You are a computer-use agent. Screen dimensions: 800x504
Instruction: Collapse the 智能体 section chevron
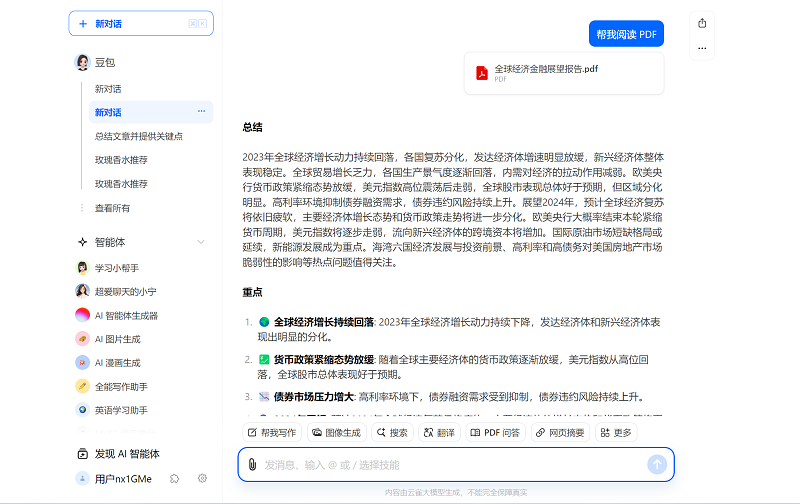coord(201,242)
